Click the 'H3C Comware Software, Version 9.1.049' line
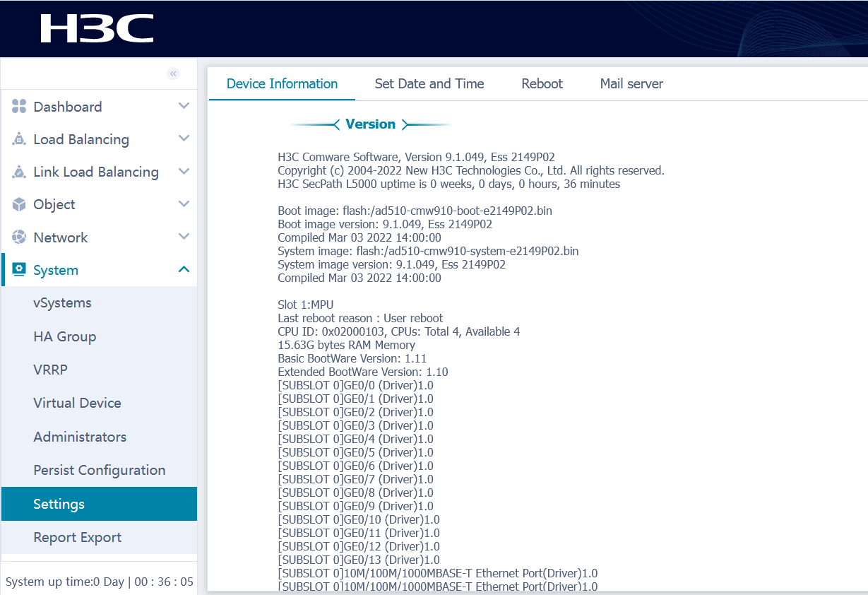This screenshot has height=595, width=868. (417, 157)
